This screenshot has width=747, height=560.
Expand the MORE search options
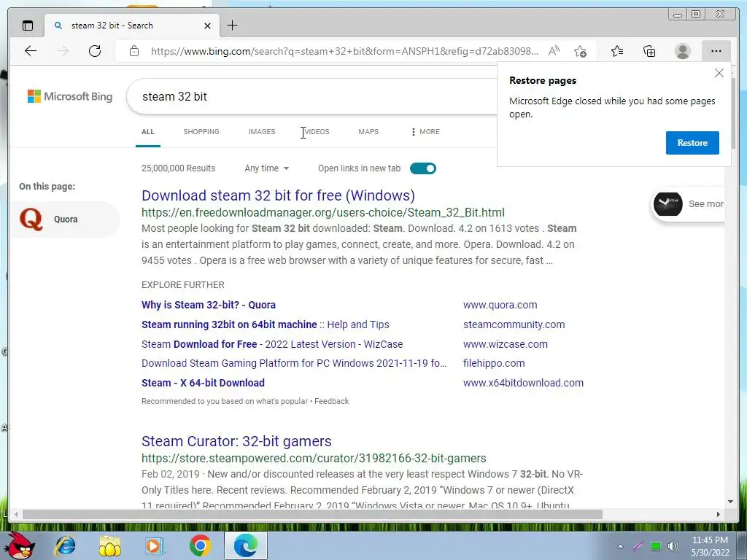425,131
